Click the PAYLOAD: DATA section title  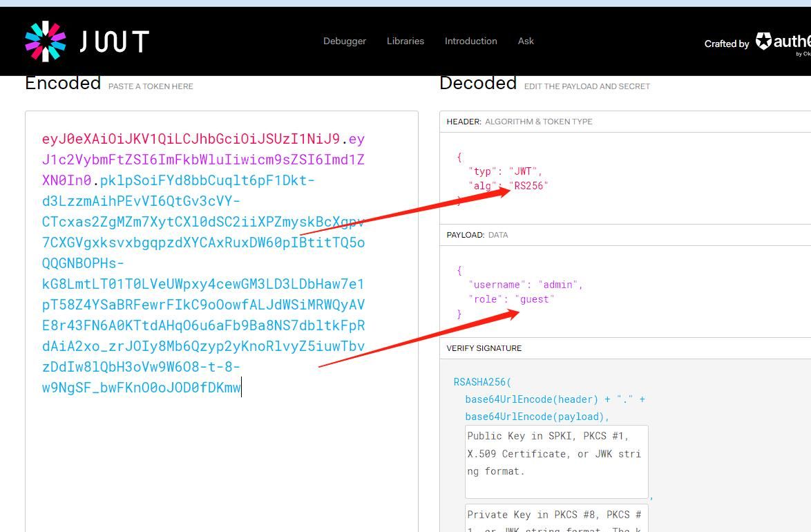point(477,235)
